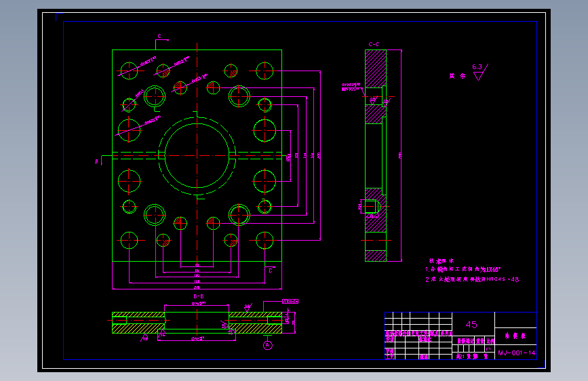
Task: Select the "6.3" surface roughness value
Action: pos(477,67)
